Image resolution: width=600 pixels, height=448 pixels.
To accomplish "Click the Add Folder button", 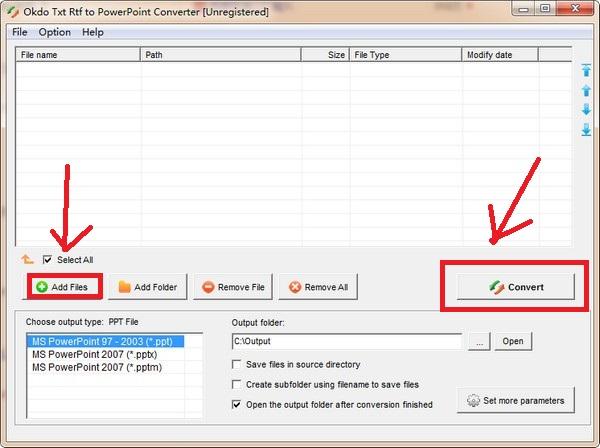I will pos(148,287).
